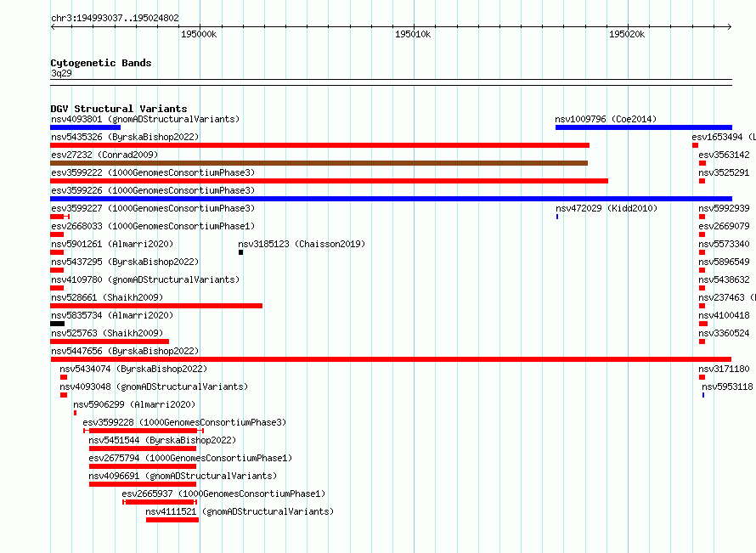
Task: Open the nsv1009796 (Coe2014) variant label
Action: [x=606, y=119]
